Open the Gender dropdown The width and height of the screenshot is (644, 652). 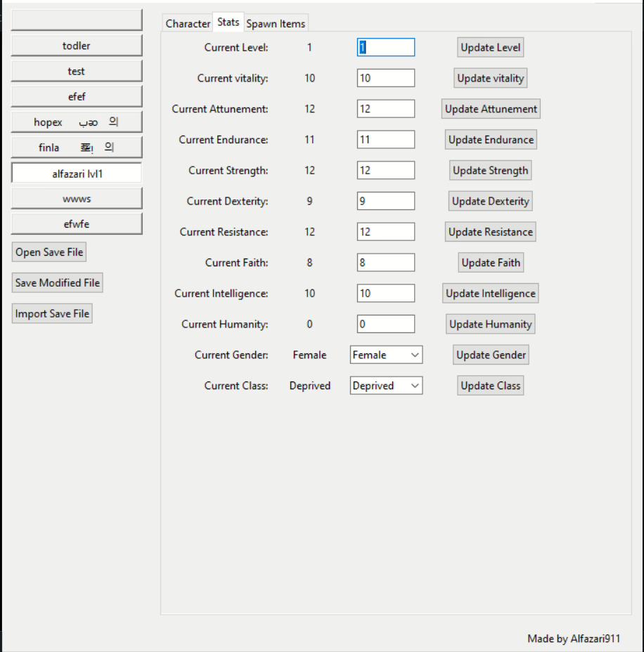coord(386,355)
